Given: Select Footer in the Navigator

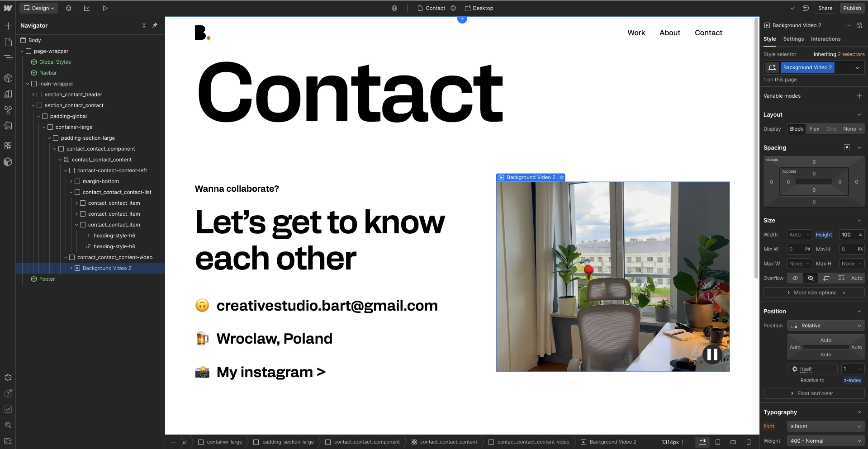Looking at the screenshot, I should [47, 279].
